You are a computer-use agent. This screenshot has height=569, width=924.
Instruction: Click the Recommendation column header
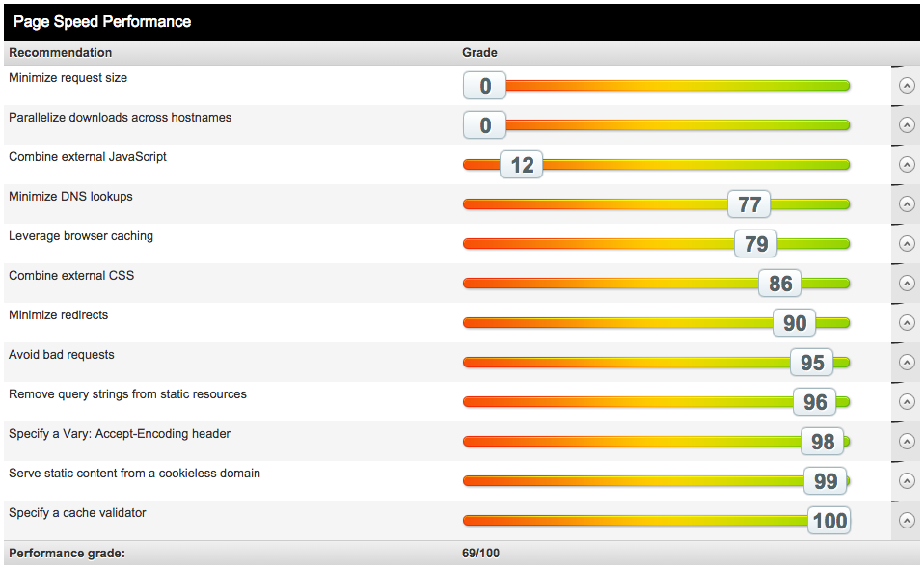pos(61,53)
